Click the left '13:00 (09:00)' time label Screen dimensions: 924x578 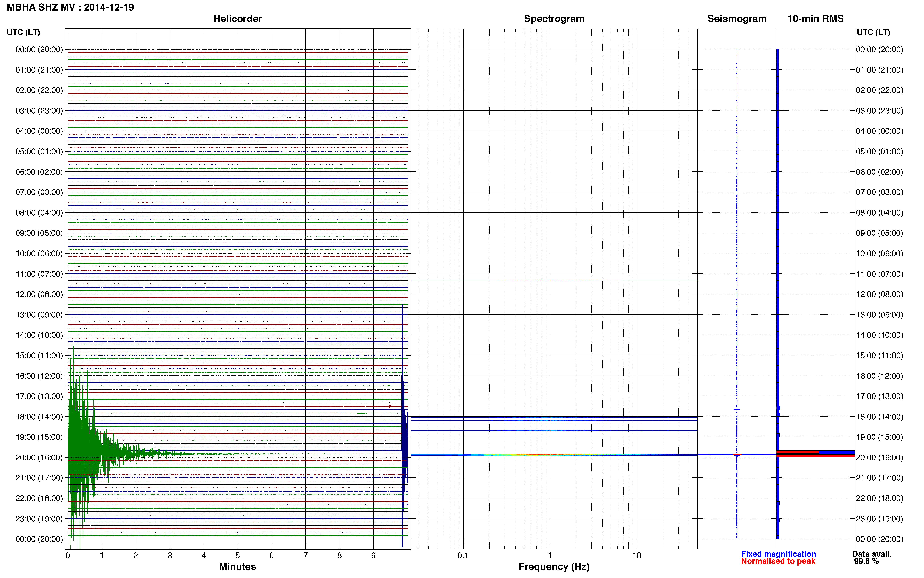[39, 315]
